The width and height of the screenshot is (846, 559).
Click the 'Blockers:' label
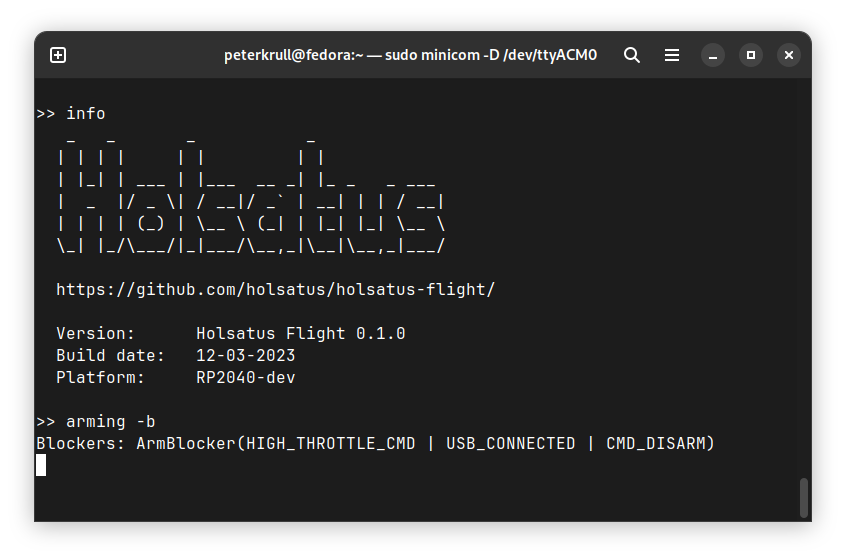point(80,444)
